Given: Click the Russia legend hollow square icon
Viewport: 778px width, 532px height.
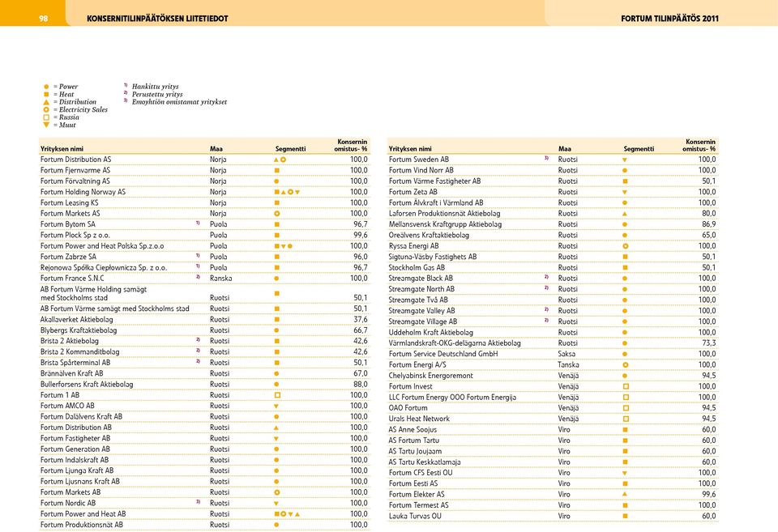Looking at the screenshot, I should [46, 117].
